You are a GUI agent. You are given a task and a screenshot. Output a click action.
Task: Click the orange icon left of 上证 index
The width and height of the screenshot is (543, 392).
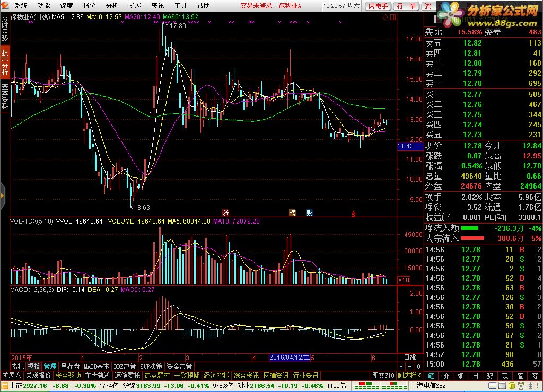(x=4, y=386)
